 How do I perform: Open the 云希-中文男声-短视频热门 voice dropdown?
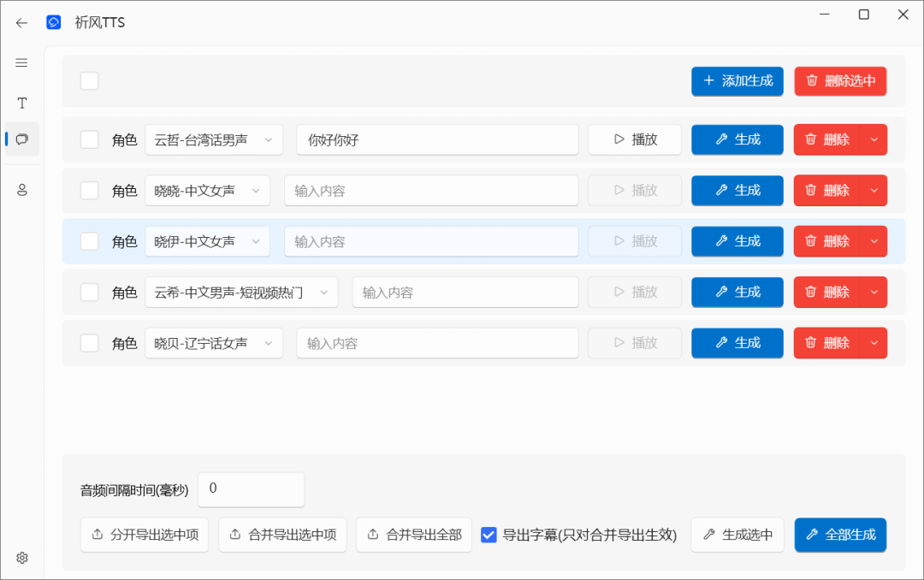[241, 292]
